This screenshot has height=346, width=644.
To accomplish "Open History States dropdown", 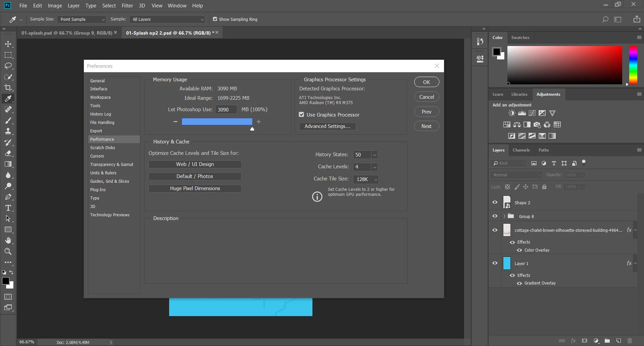I will [x=375, y=155].
